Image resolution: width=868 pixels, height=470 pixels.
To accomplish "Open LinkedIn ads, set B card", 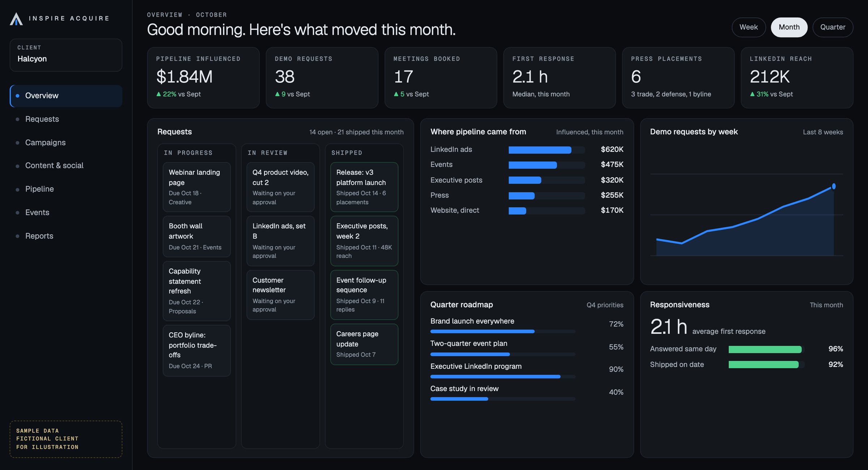I will click(280, 241).
